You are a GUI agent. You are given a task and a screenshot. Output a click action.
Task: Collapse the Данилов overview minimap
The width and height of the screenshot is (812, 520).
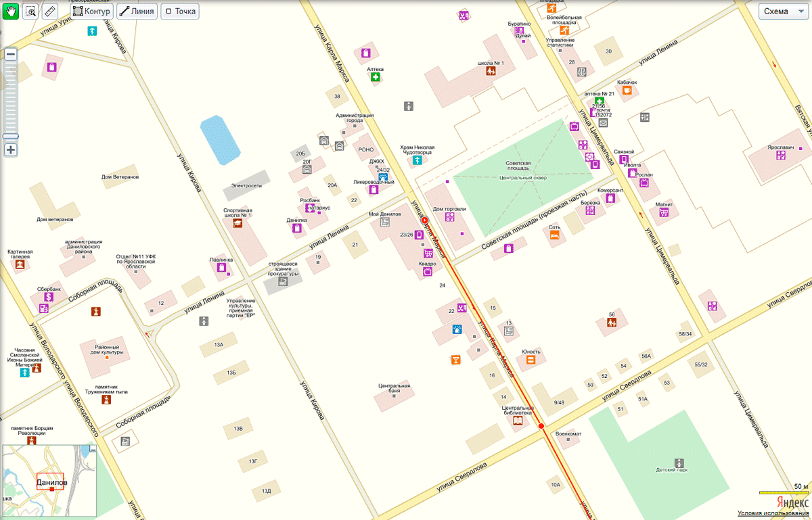[x=93, y=449]
